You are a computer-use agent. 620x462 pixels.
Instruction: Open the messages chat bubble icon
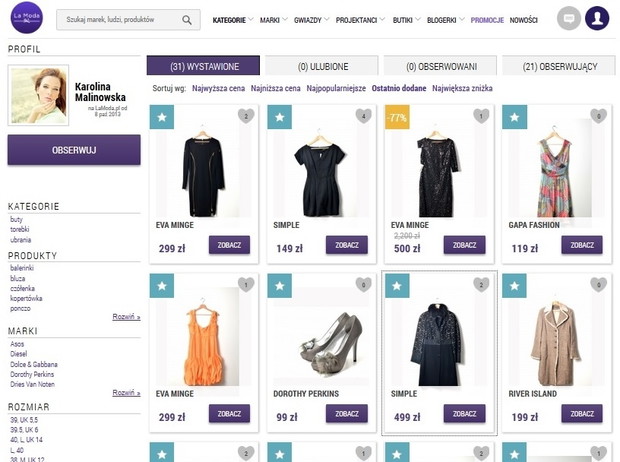[569, 18]
